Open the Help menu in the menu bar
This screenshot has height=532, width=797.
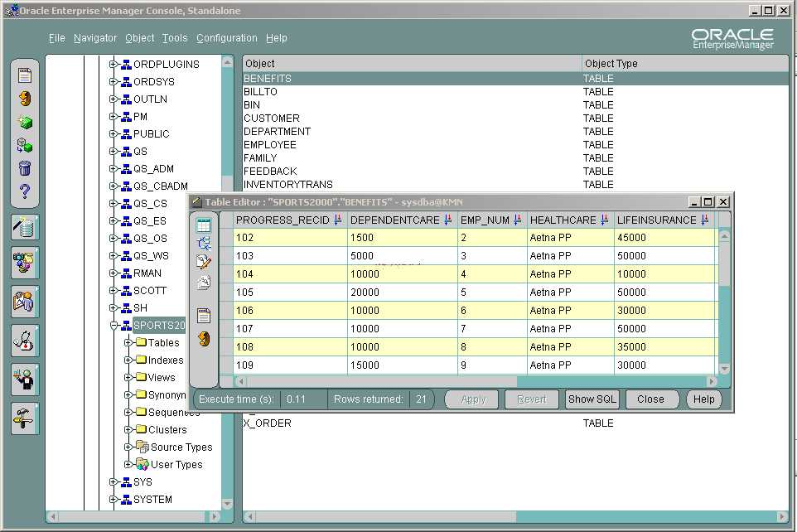click(x=277, y=38)
